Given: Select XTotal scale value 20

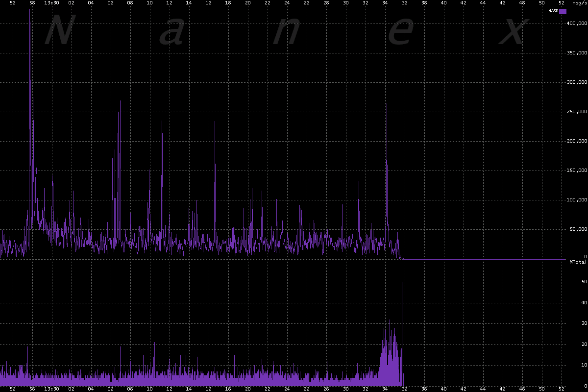Looking at the screenshot, I should point(584,344).
